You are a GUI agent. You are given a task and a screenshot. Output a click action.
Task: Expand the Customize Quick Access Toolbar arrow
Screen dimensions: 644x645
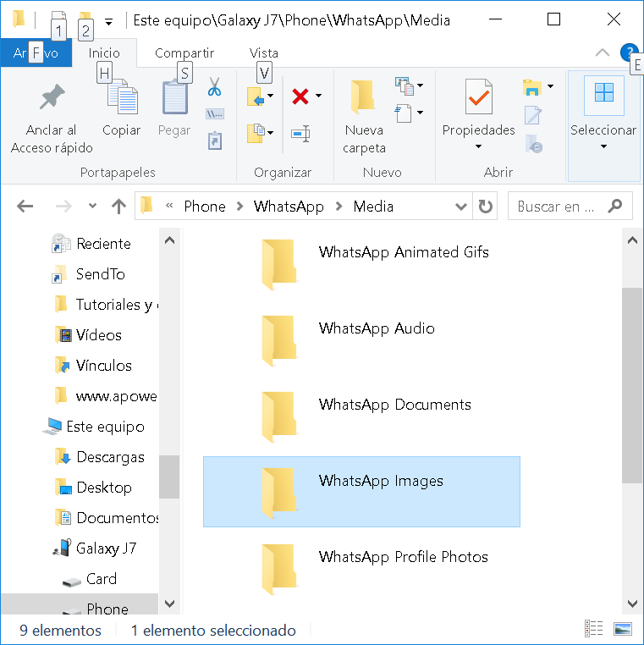coord(108,22)
